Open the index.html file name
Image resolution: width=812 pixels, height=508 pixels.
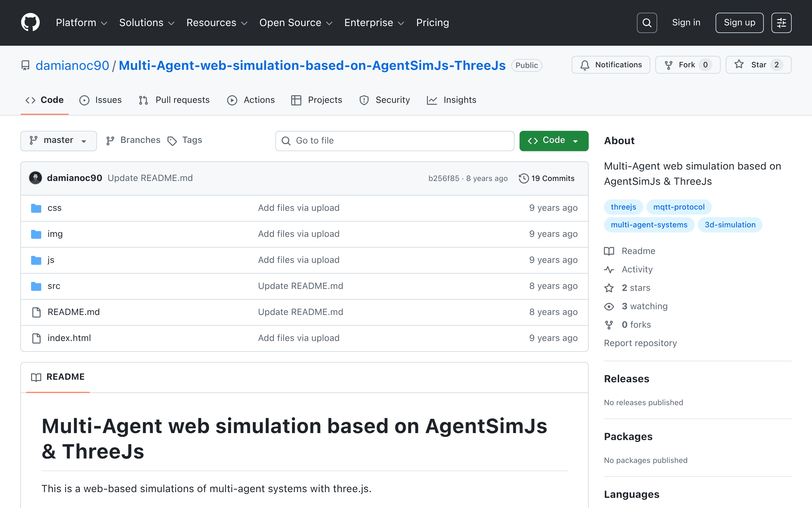click(x=69, y=338)
